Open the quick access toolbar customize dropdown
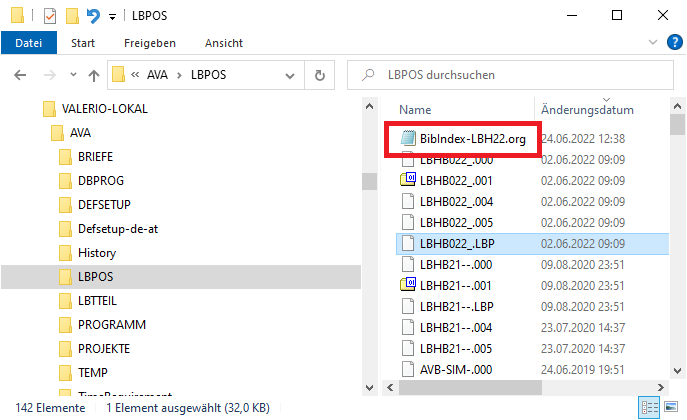687x420 pixels. coord(110,16)
